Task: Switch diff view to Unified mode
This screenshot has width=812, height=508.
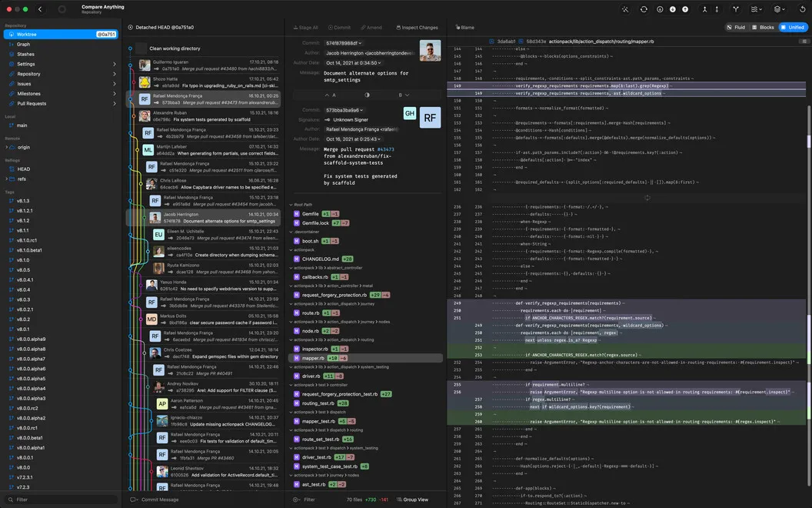Action: point(792,28)
